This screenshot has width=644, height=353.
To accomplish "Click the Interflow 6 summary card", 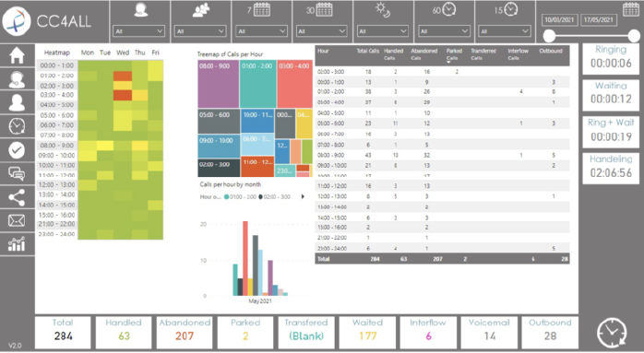I will 428,332.
